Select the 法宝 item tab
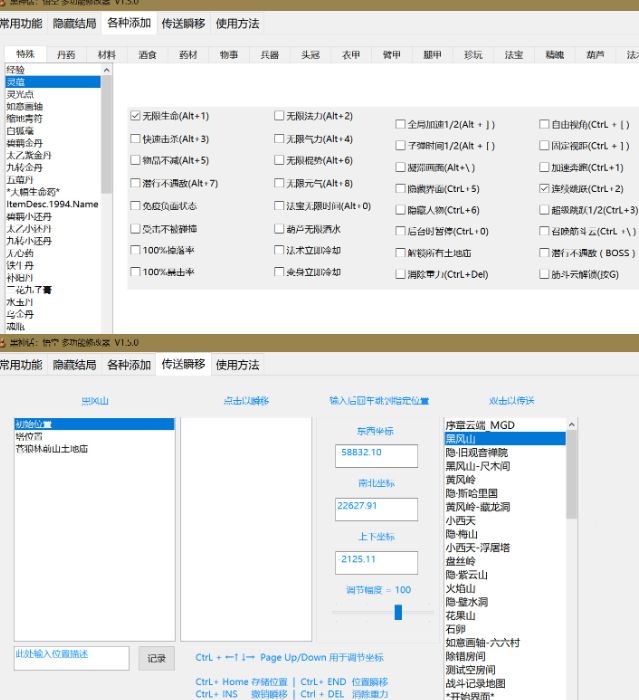 click(x=513, y=54)
